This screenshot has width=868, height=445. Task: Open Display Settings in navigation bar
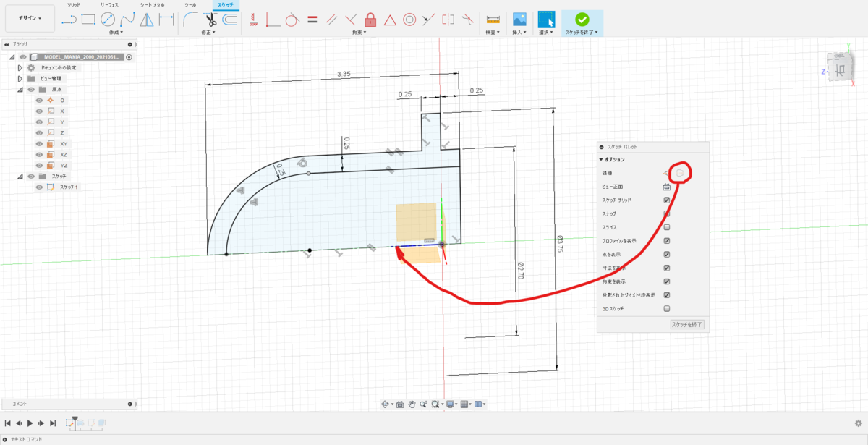point(451,404)
